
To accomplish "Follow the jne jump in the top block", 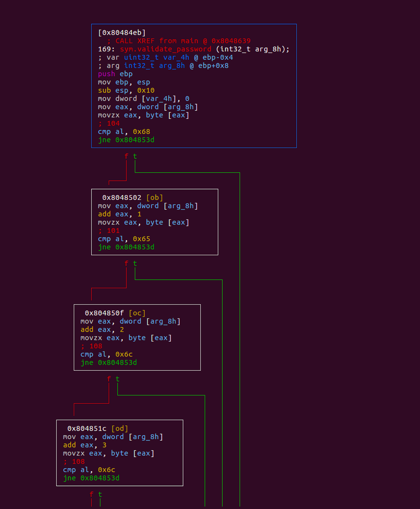I will point(126,140).
